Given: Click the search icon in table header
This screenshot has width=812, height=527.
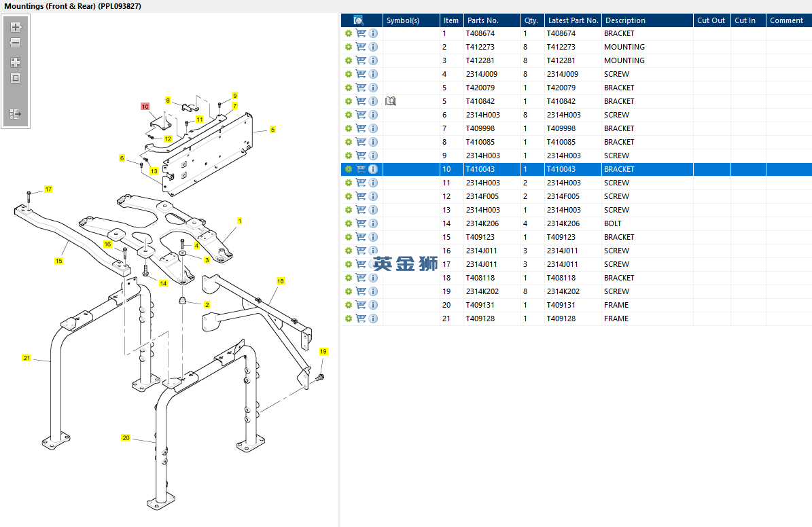Looking at the screenshot, I should point(359,20).
